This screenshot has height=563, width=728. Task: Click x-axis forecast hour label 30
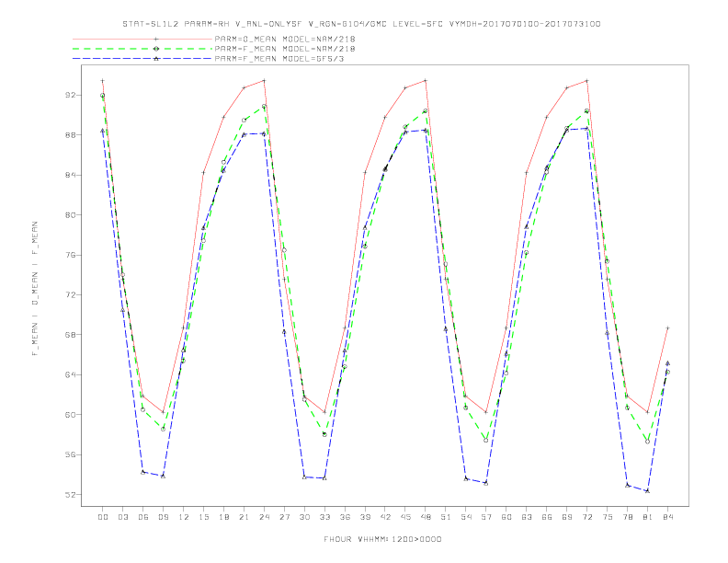[x=304, y=517]
